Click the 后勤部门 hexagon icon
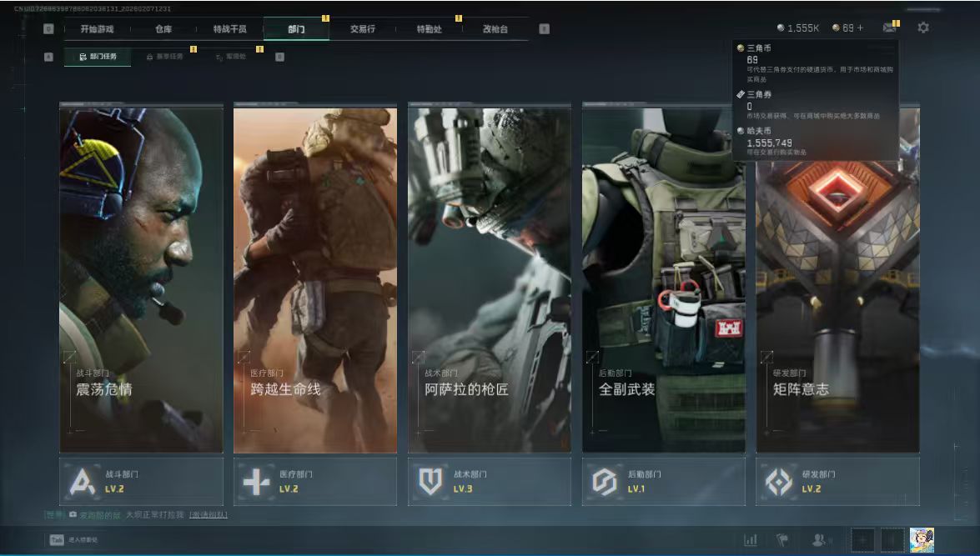Image resolution: width=980 pixels, height=556 pixels. (605, 482)
